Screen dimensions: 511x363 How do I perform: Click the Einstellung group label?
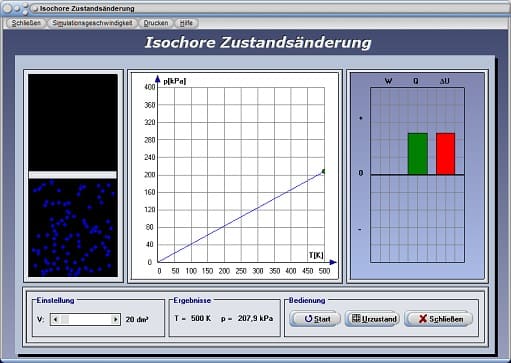click(x=55, y=300)
